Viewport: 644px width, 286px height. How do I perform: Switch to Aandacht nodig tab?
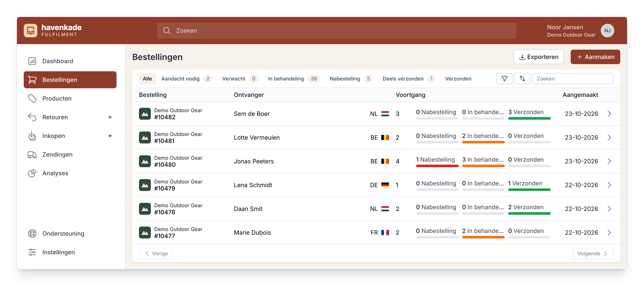[x=187, y=79]
